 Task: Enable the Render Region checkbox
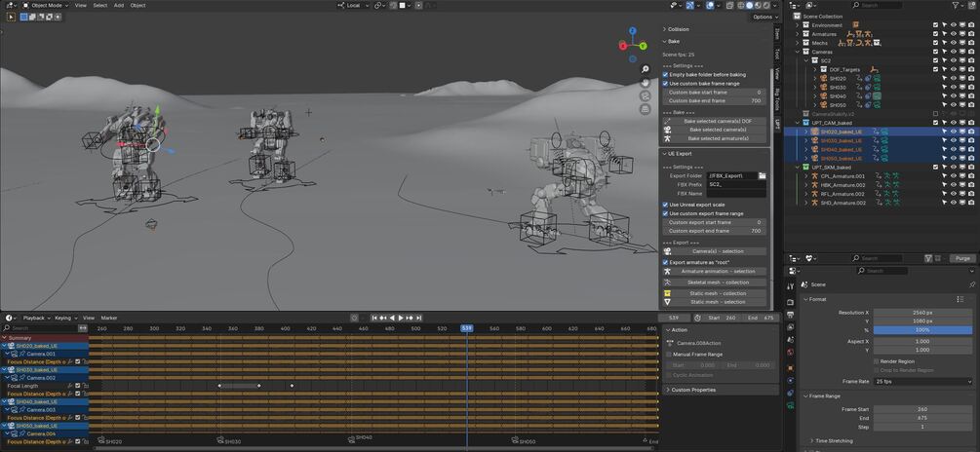point(877,361)
